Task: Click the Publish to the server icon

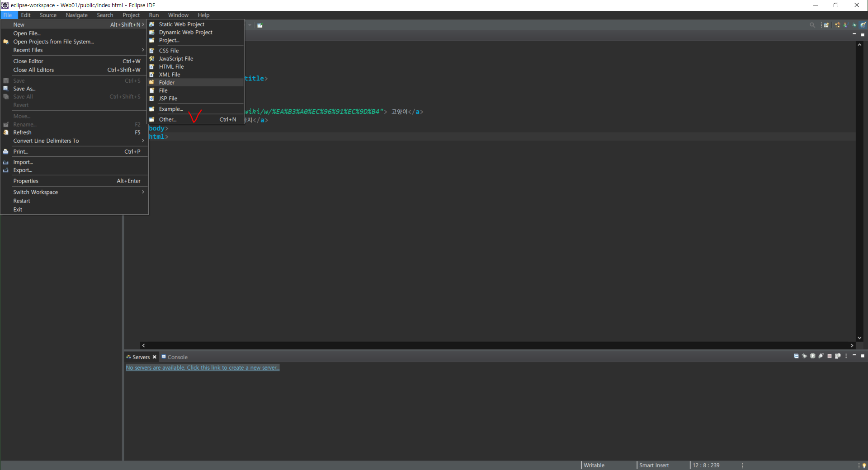Action: coord(838,356)
